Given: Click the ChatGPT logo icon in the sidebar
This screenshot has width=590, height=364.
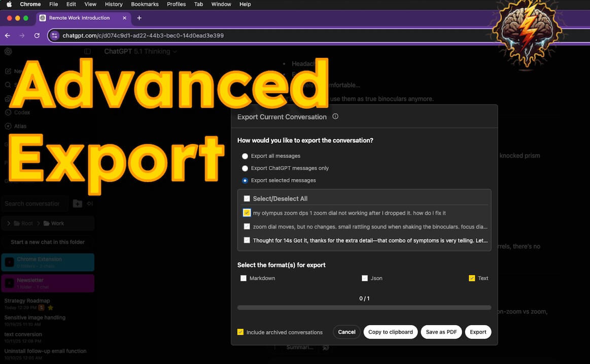Looking at the screenshot, I should [x=8, y=52].
